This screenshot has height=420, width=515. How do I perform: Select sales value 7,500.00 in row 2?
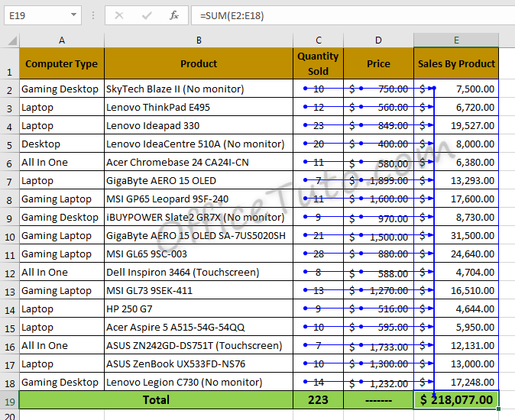[x=456, y=89]
